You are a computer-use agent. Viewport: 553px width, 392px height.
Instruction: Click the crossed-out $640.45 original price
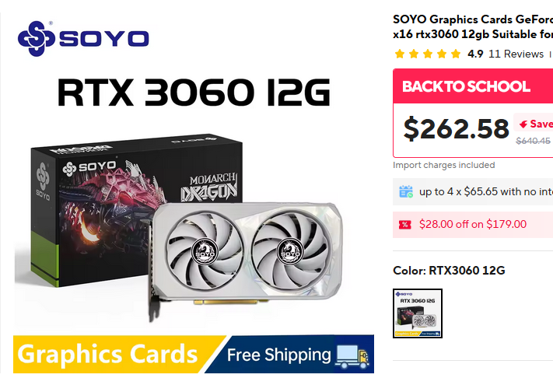point(533,141)
